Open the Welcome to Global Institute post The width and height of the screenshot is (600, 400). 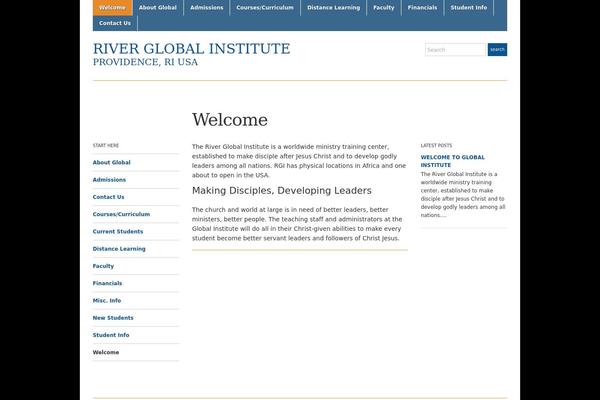tap(453, 161)
